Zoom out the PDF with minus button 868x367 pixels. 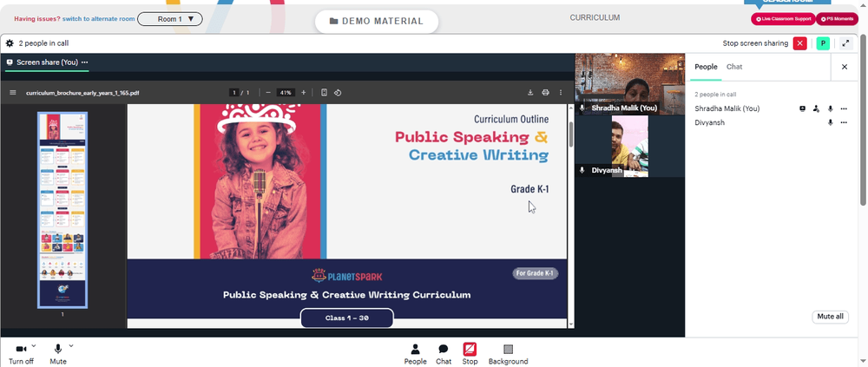pyautogui.click(x=268, y=93)
